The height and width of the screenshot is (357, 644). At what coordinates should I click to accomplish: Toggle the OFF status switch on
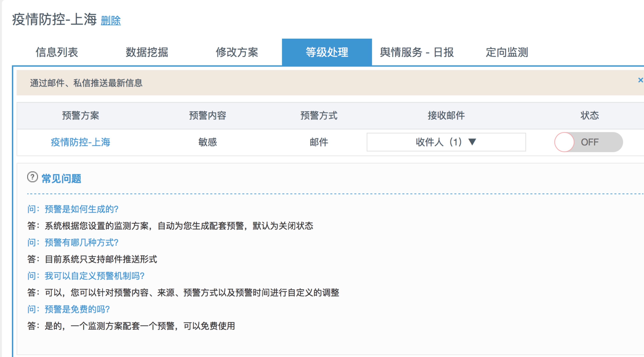588,142
